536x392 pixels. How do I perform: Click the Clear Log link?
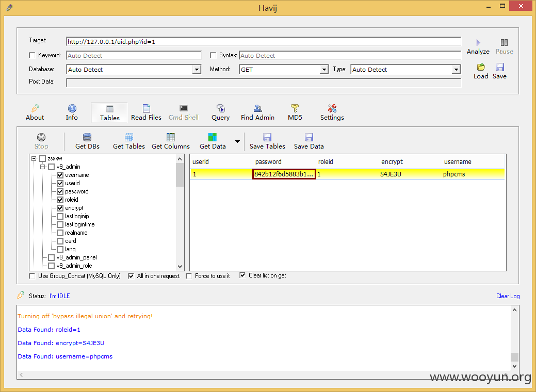(508, 296)
